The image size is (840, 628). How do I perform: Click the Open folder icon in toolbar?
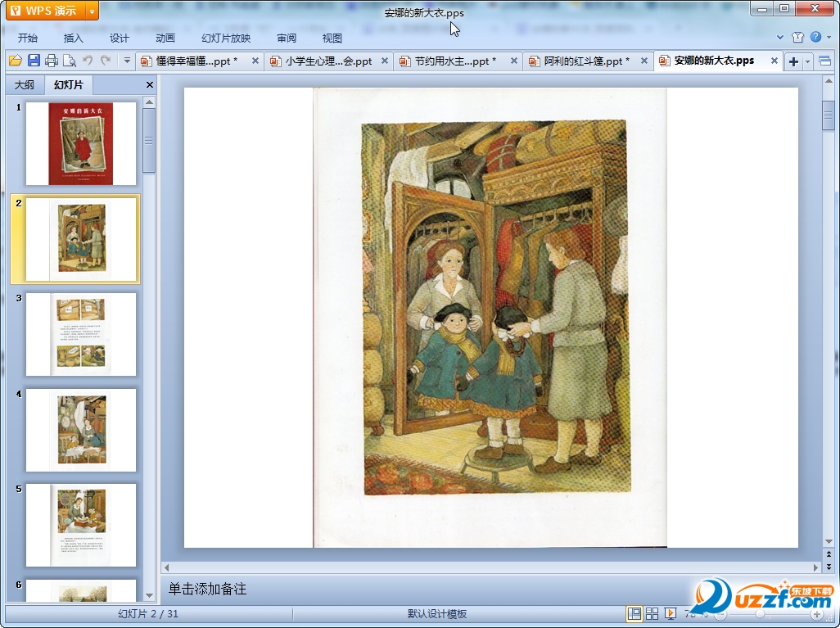click(15, 61)
